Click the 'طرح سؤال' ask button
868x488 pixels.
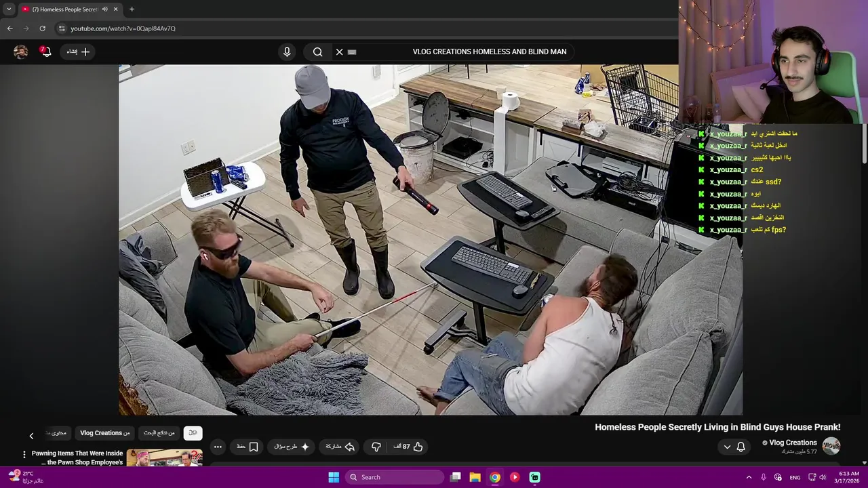(292, 447)
